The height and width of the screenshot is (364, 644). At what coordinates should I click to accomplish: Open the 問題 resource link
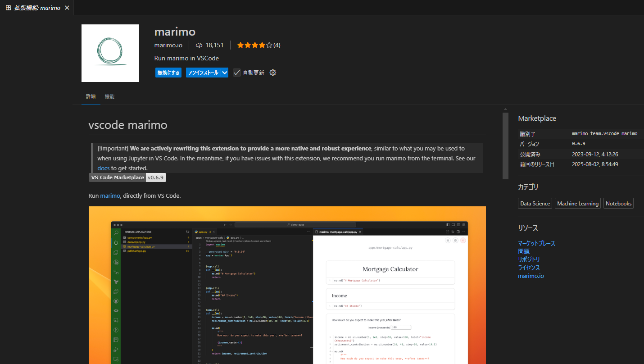[x=524, y=251]
